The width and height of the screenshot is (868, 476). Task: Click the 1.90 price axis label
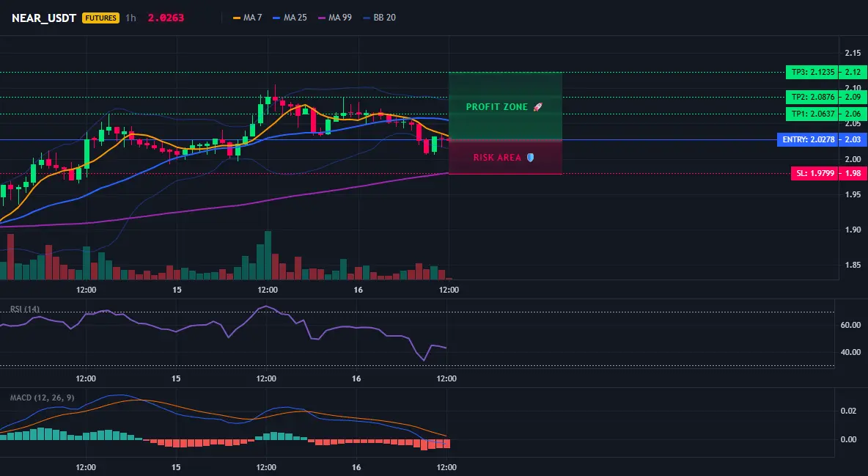click(853, 230)
